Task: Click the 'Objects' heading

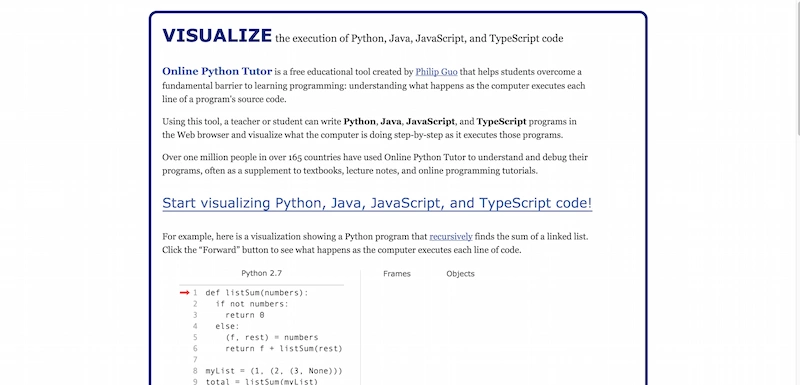Action: (x=460, y=274)
